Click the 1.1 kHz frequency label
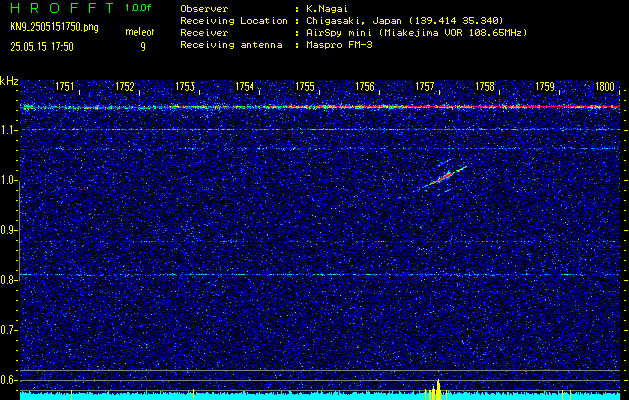629x400 pixels. (8, 130)
